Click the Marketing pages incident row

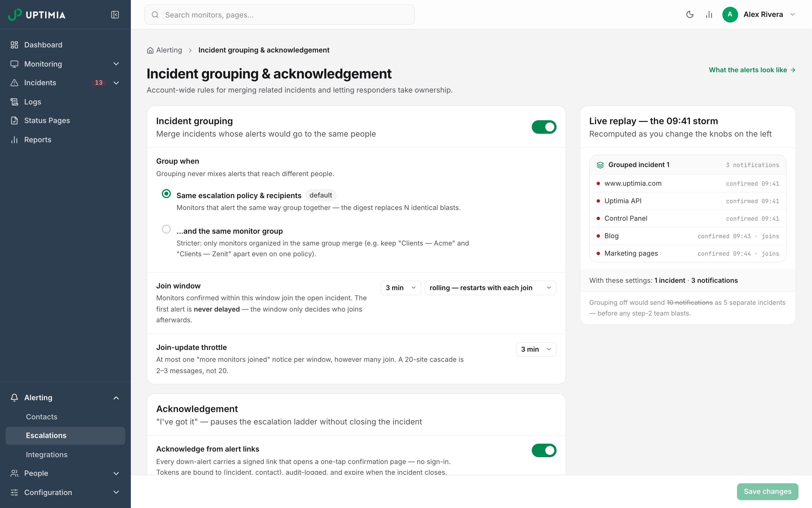(687, 253)
